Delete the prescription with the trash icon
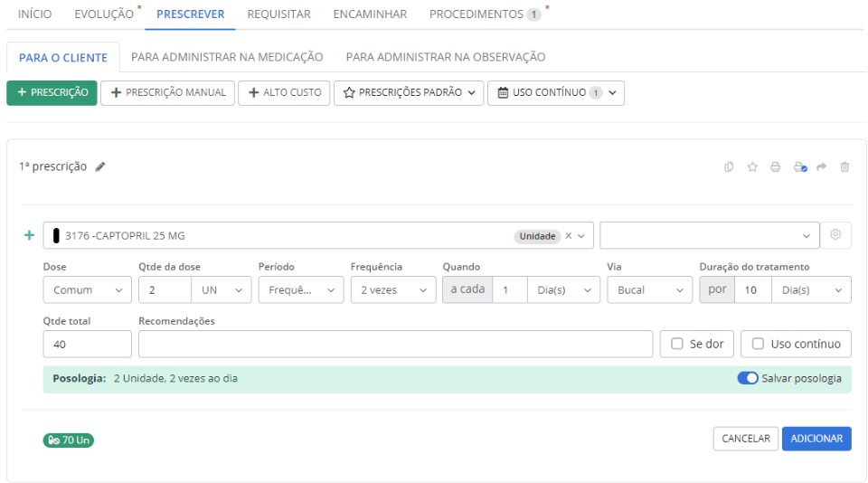Viewport: 868px width, 483px height. (844, 166)
